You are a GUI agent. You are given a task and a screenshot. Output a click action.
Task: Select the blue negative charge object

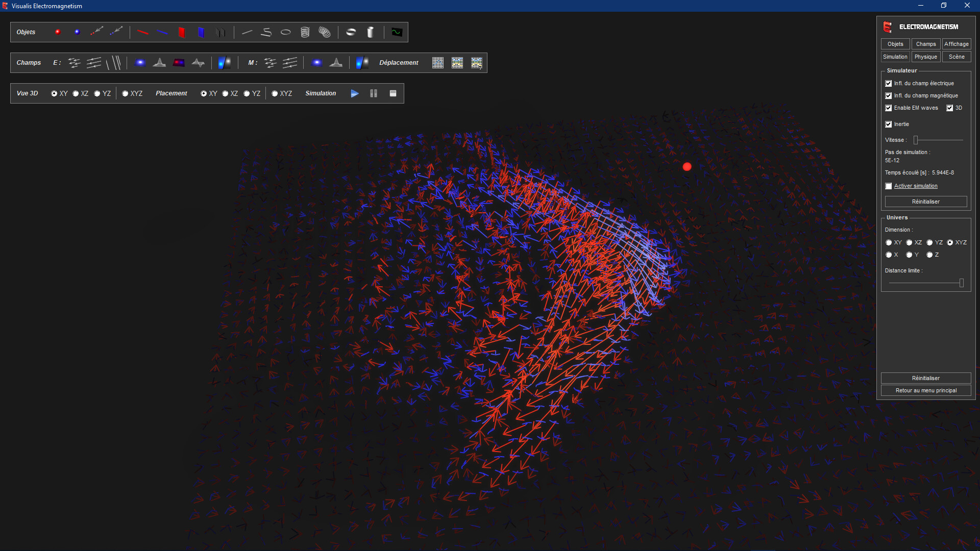(x=77, y=32)
